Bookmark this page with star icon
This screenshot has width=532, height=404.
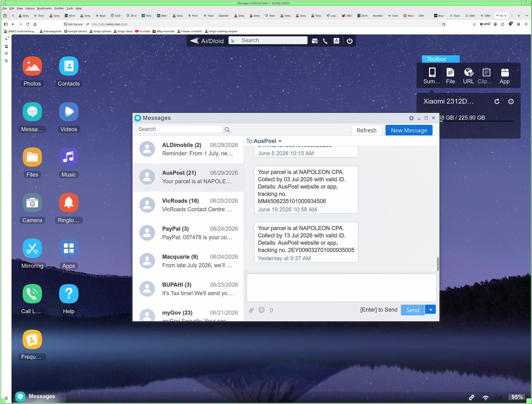[x=443, y=24]
